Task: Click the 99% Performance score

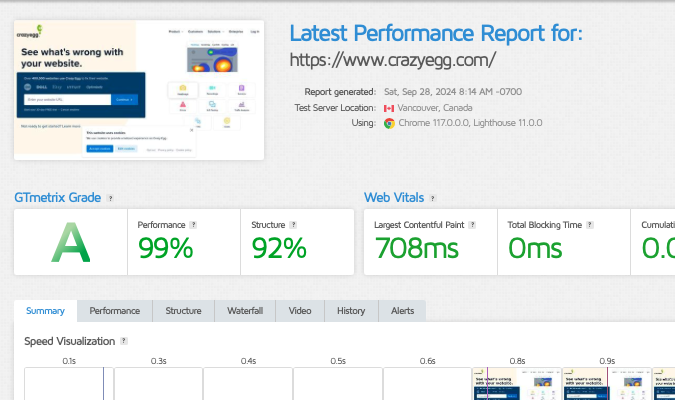Action: (165, 248)
